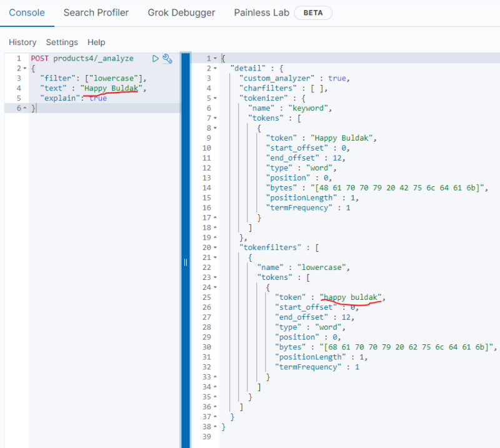Click the "happy buldak" token in the response

(351, 297)
